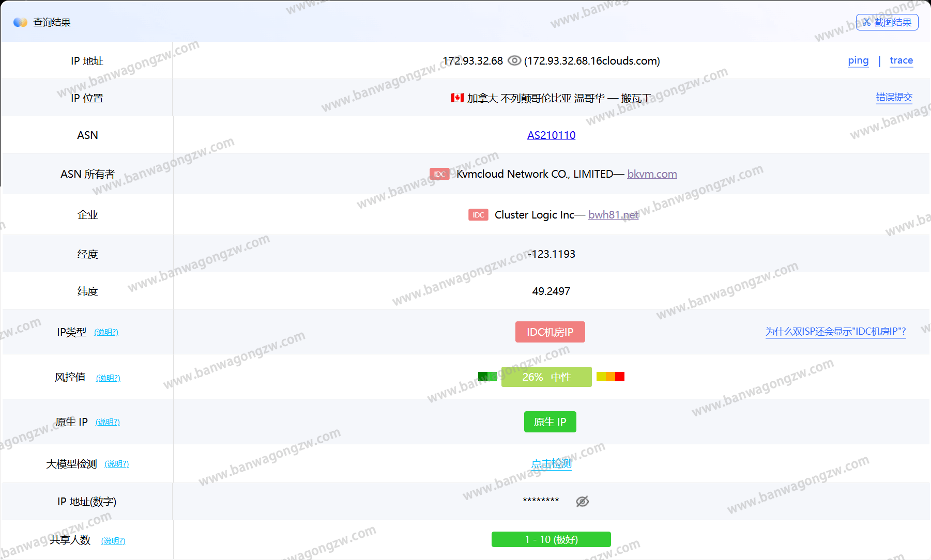Click the eye icon beside IP 172.93.32.68
931x560 pixels.
(514, 60)
